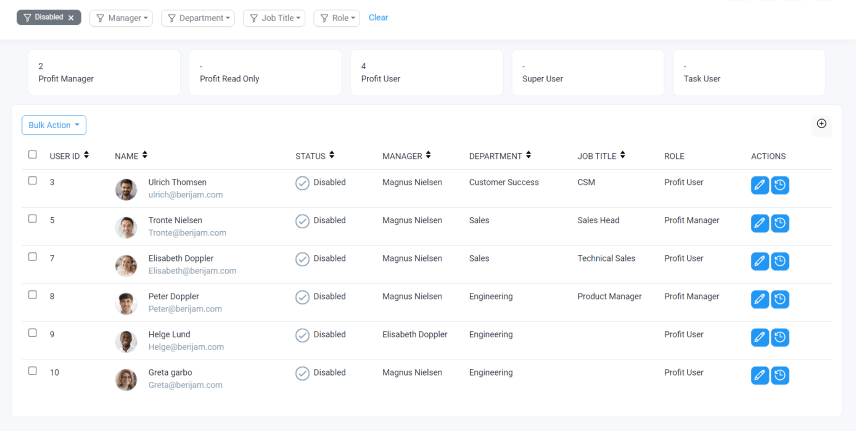Screen dimensions: 856x432
Task: Click the ACTIONS column header
Action: point(769,156)
